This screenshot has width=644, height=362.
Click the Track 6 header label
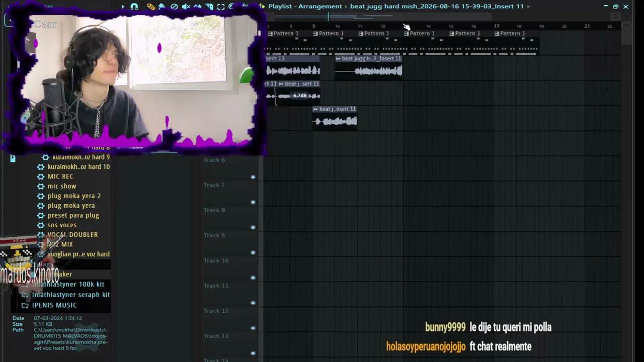pyautogui.click(x=214, y=160)
